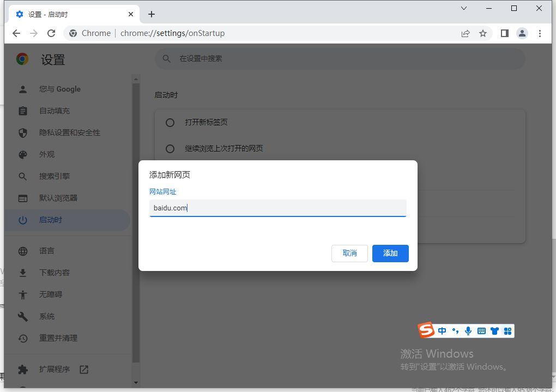Go back with the browser back arrow

coord(16,33)
